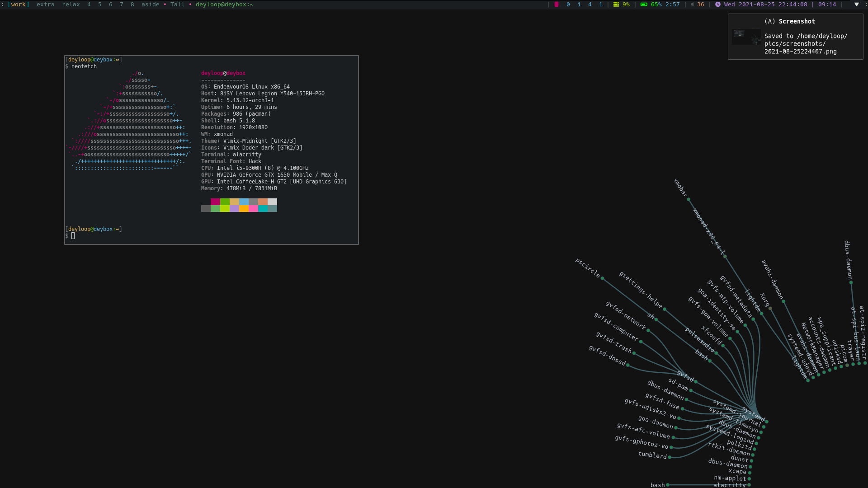Click the Wi-Fi tray icon
868x488 pixels.
click(856, 5)
